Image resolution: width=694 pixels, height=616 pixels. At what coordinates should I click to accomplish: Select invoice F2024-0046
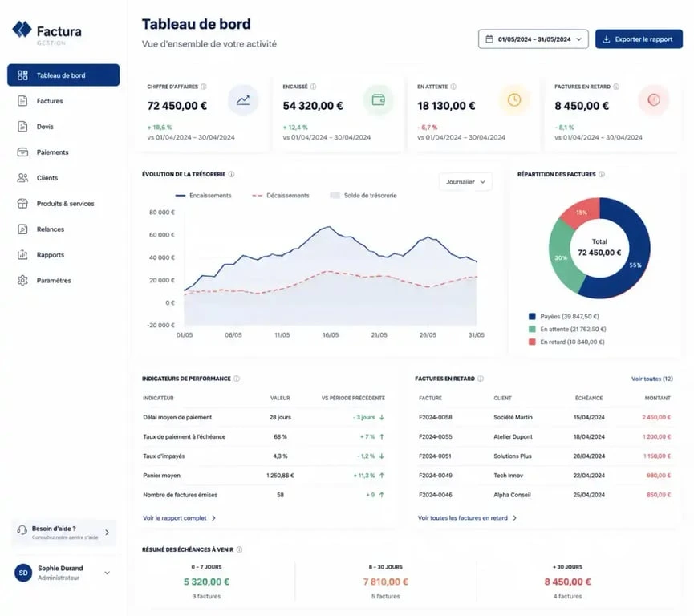tap(436, 495)
